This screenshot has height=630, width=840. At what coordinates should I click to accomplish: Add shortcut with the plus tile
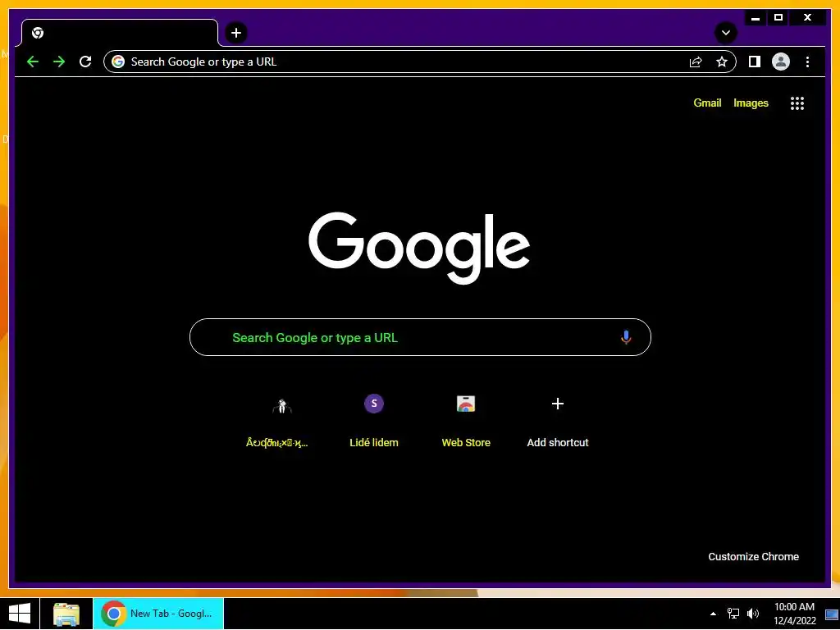click(x=558, y=420)
